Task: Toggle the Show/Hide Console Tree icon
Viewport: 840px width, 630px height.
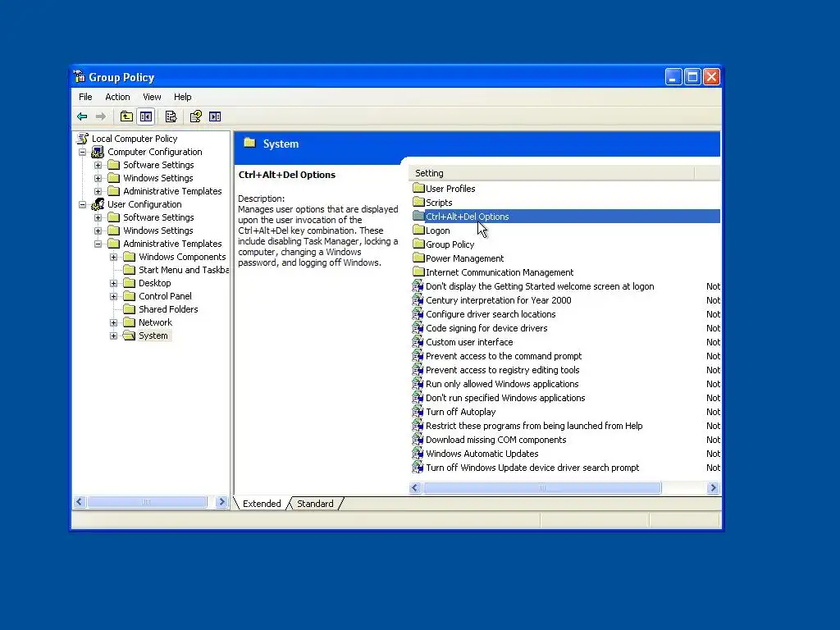Action: point(146,116)
